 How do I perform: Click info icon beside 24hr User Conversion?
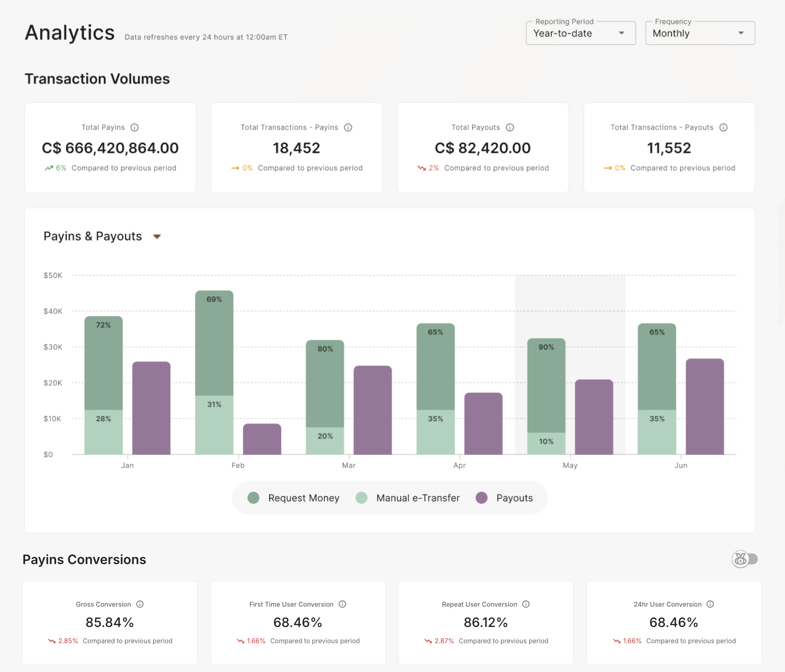click(710, 604)
